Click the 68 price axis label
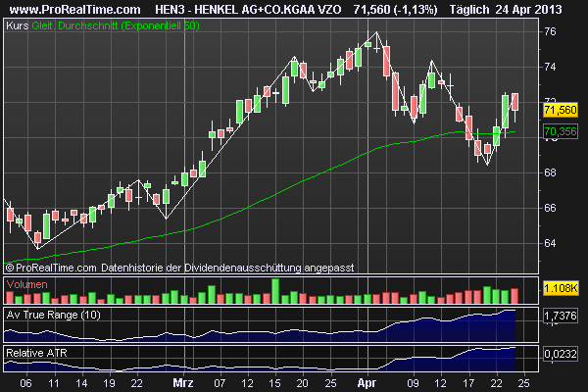Screen dimensions: 588x392 550,172
